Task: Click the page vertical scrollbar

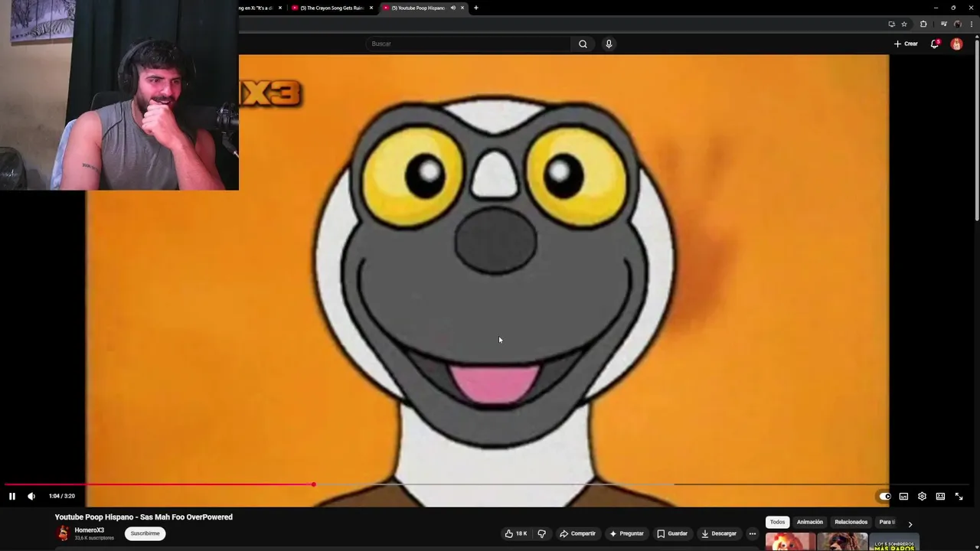Action: pos(975,130)
